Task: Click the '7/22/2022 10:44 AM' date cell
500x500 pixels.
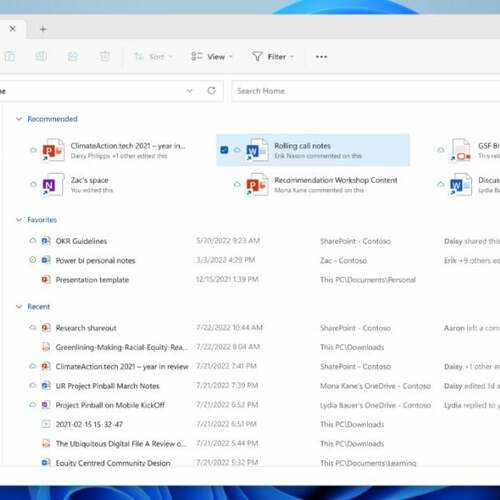Action: pos(229,327)
